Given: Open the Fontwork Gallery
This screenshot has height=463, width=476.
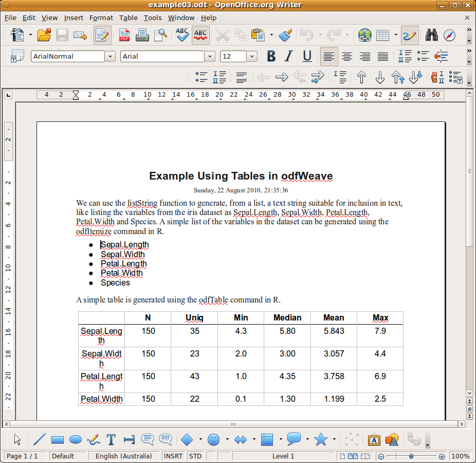Looking at the screenshot, I should [x=374, y=439].
